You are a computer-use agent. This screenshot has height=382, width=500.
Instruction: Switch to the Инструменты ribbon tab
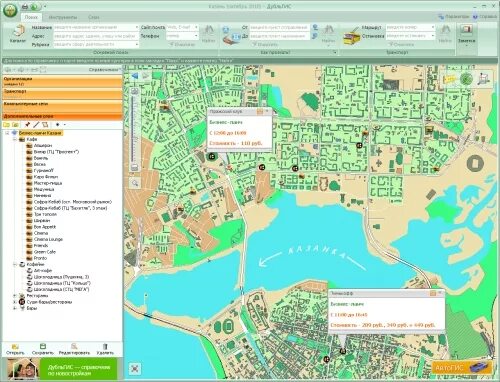[63, 17]
